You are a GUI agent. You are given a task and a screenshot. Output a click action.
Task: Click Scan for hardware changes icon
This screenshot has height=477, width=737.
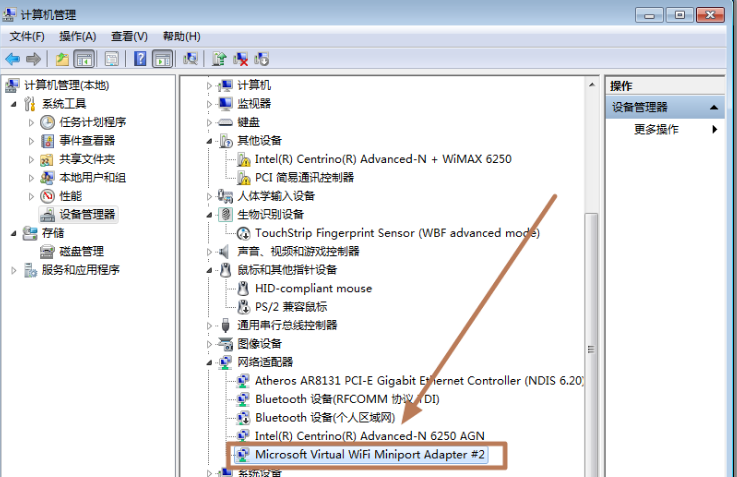tap(190, 59)
